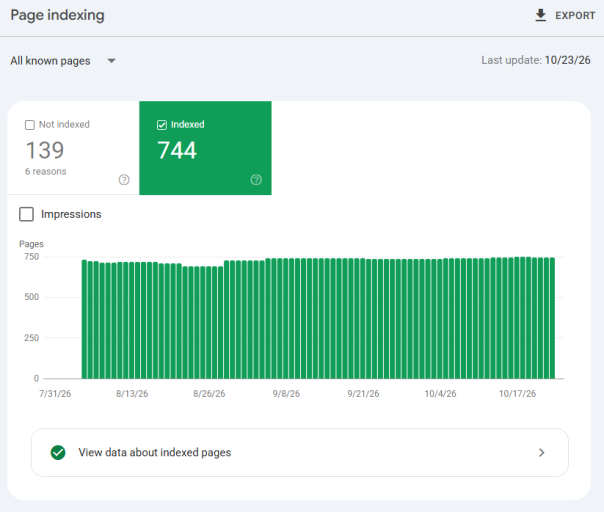604x512 pixels.
Task: Click the 8/26/26 axis date label
Action: click(x=209, y=394)
